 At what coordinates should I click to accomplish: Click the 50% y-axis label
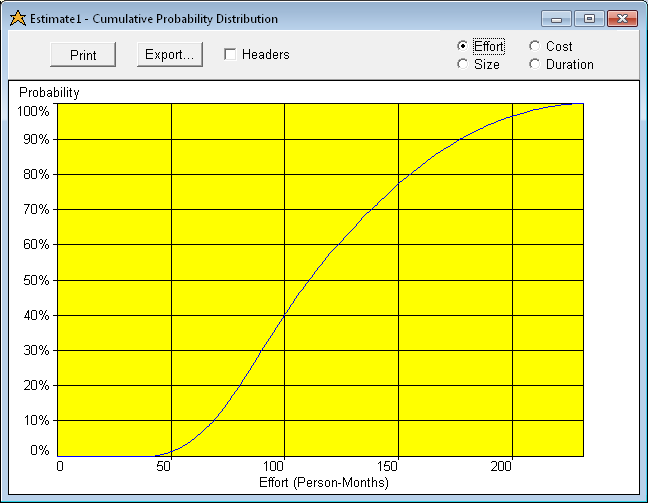[36, 280]
